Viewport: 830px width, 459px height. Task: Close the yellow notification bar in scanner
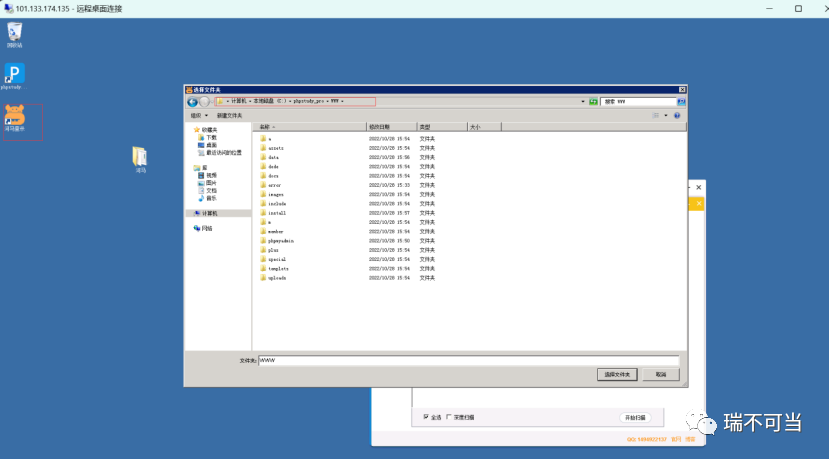[x=699, y=203]
